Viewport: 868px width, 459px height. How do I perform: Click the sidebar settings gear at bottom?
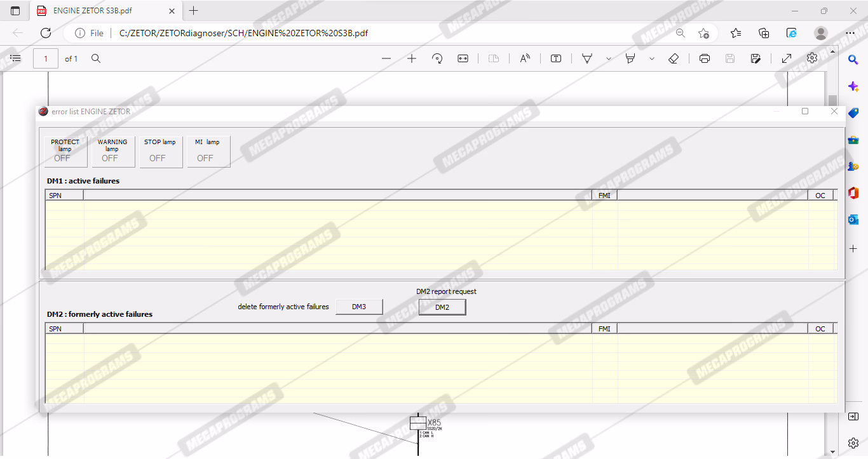(853, 442)
